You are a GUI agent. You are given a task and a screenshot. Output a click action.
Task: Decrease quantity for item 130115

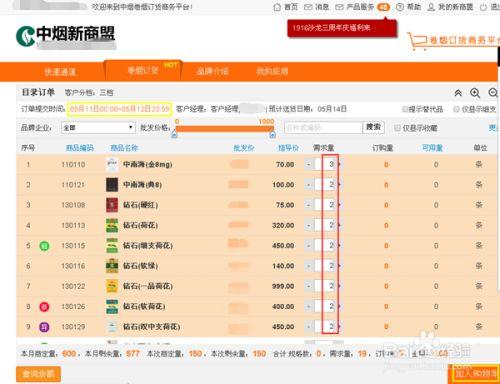pos(309,246)
